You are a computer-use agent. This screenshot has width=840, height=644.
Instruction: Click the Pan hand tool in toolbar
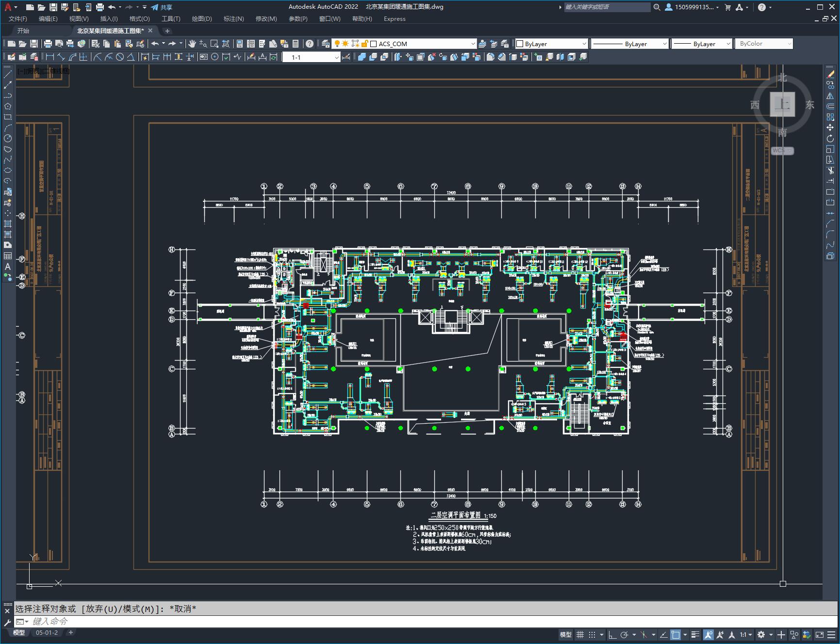pyautogui.click(x=192, y=44)
